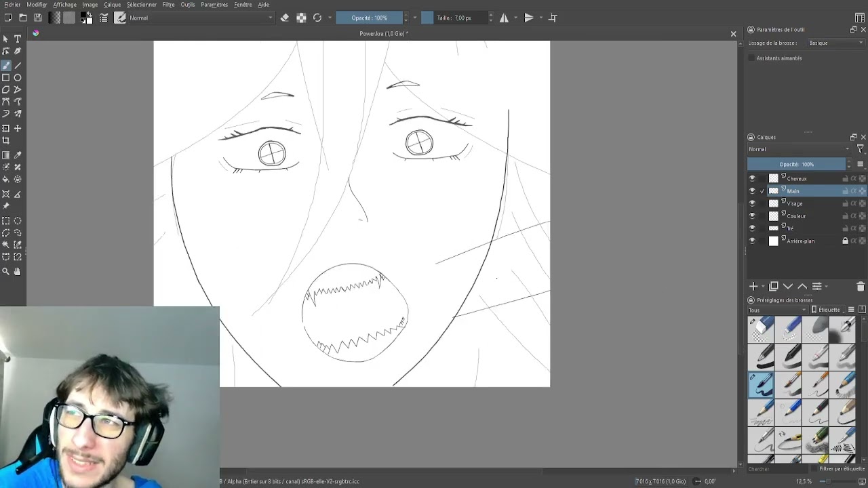Select the Freehand Brush tool

(6, 65)
